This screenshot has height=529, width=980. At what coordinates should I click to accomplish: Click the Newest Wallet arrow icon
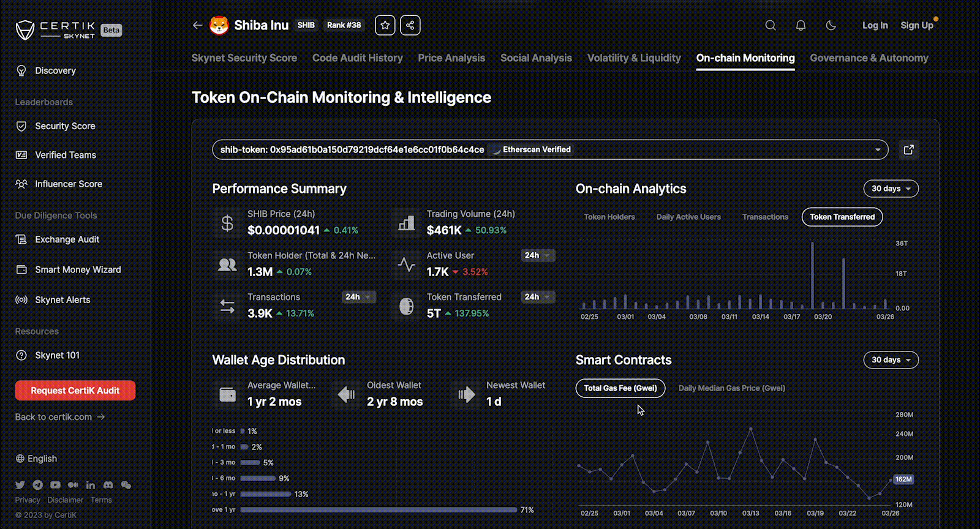(466, 395)
